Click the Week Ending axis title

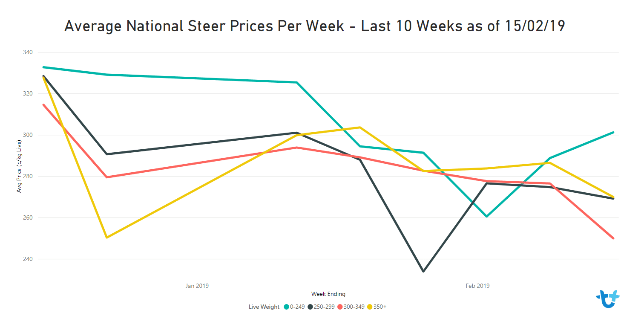pos(328,294)
